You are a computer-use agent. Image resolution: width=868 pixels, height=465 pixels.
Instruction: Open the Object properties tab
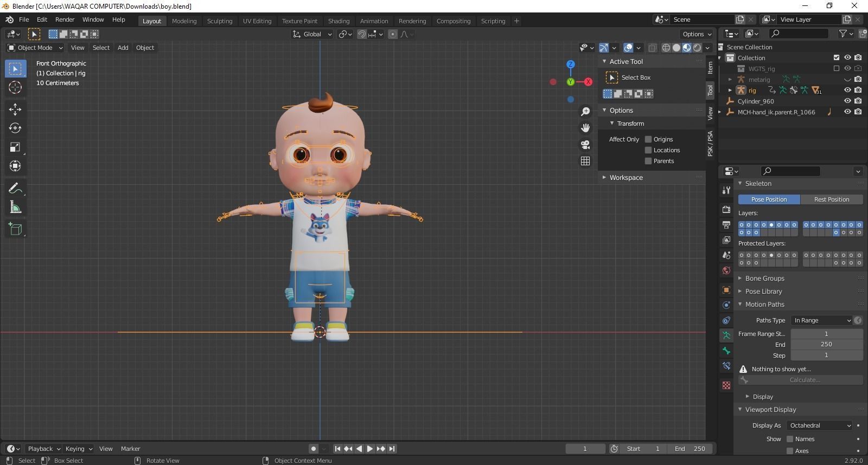(726, 290)
